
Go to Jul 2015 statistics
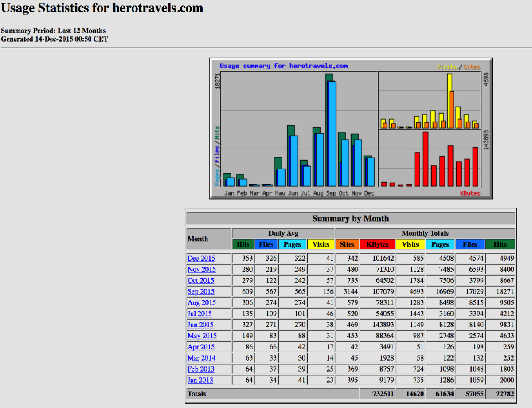[x=199, y=314]
